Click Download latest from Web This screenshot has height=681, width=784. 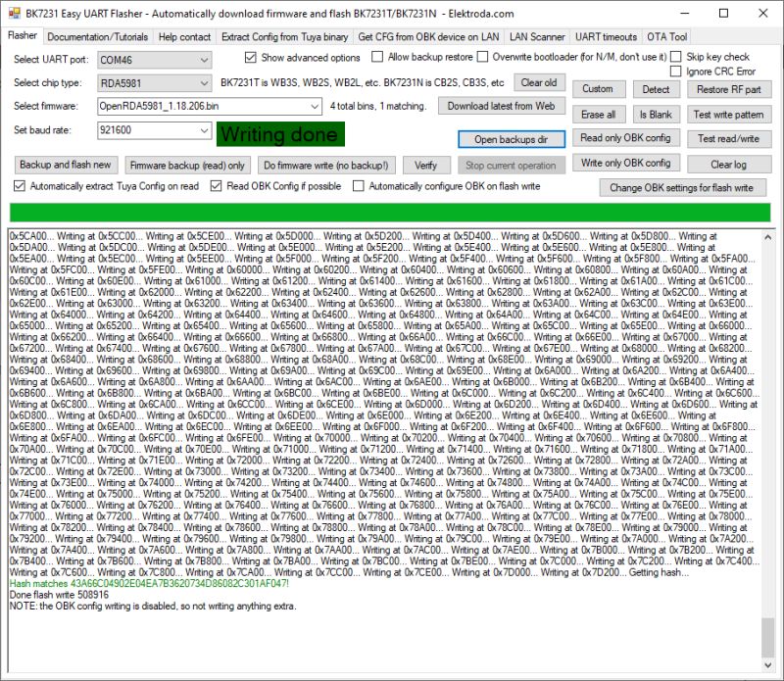tap(501, 106)
